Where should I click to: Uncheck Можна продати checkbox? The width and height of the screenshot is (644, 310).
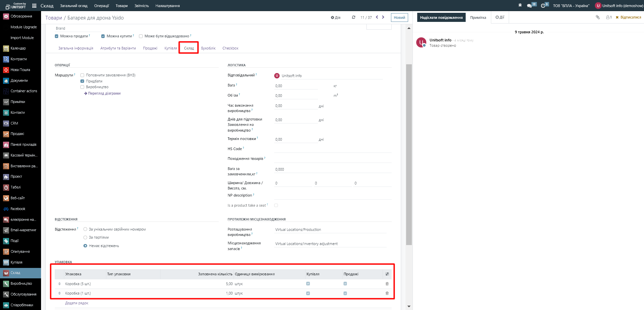click(57, 36)
